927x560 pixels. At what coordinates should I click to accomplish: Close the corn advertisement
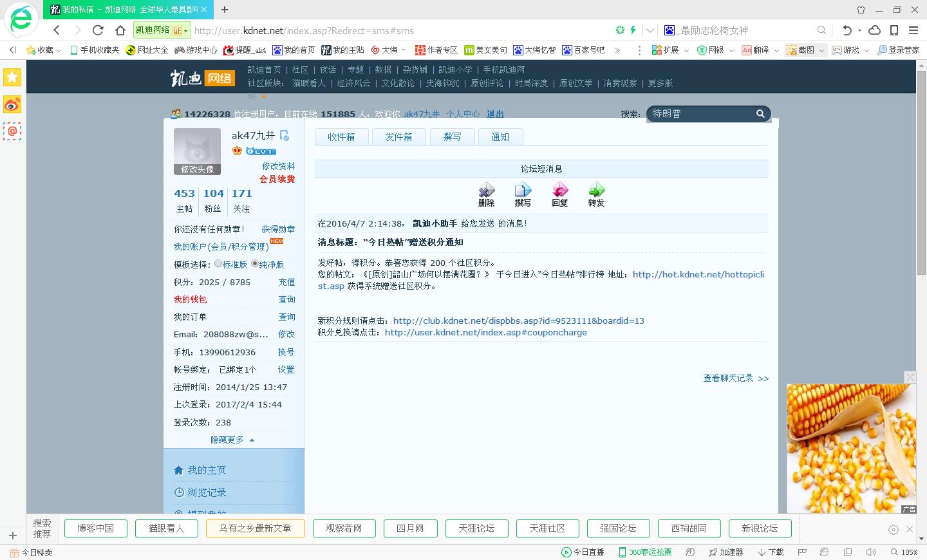point(910,377)
